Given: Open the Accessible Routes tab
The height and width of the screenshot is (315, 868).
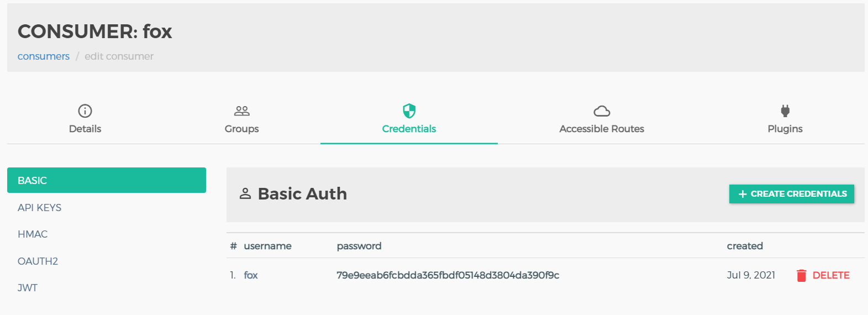Looking at the screenshot, I should coord(602,118).
